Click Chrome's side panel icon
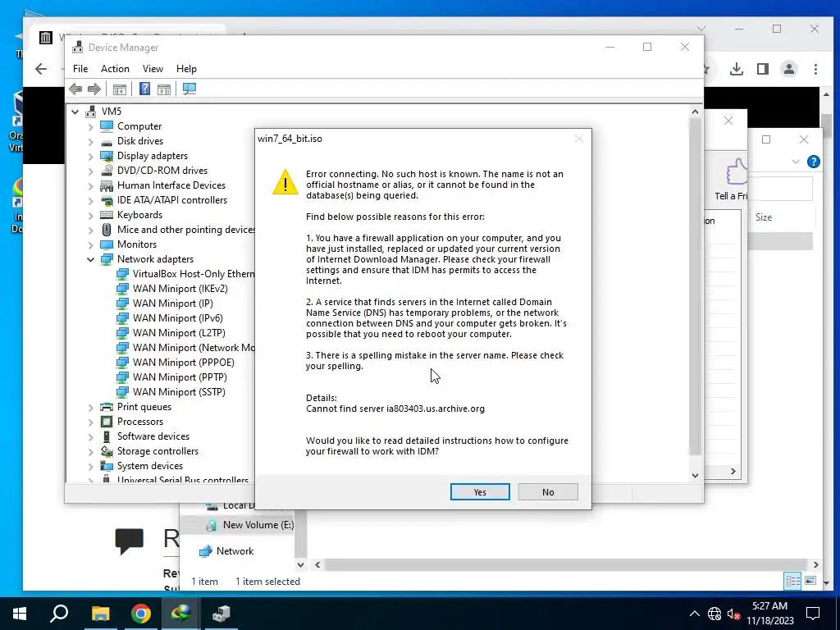Viewport: 840px width, 630px height. [763, 69]
